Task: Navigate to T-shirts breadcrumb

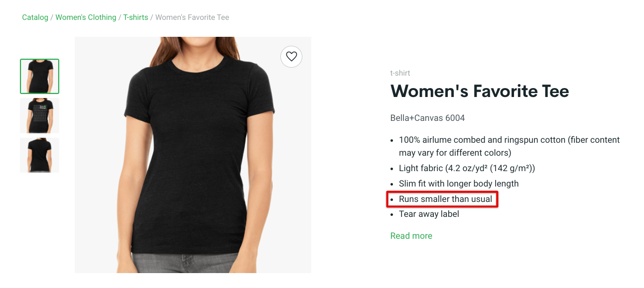Action: (x=136, y=17)
